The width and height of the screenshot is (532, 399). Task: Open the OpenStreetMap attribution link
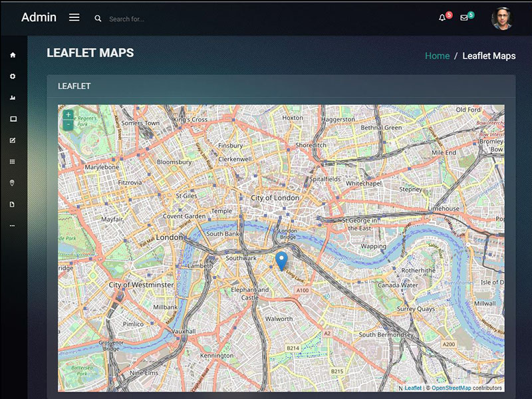click(452, 388)
